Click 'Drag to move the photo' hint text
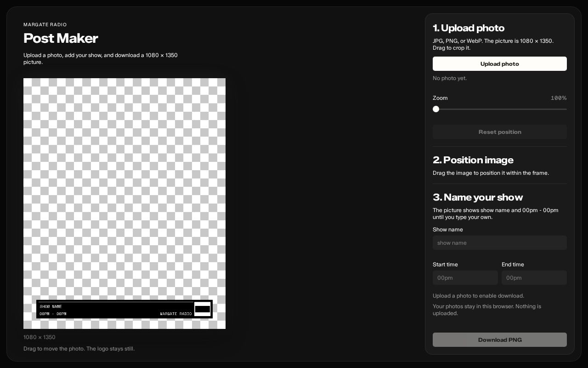Image resolution: width=588 pixels, height=368 pixels. pos(79,349)
